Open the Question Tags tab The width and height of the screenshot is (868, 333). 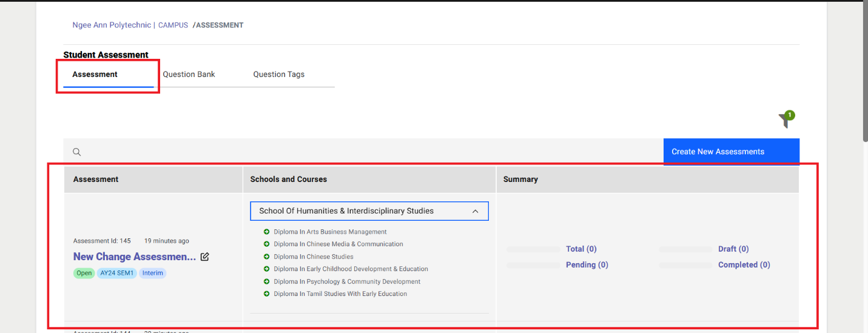tap(278, 75)
